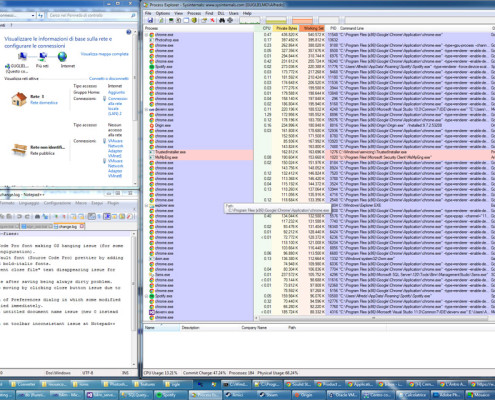Screen dimensions: 495x400
Task: Open the Find menu in Process Explorer
Action: click(209, 13)
